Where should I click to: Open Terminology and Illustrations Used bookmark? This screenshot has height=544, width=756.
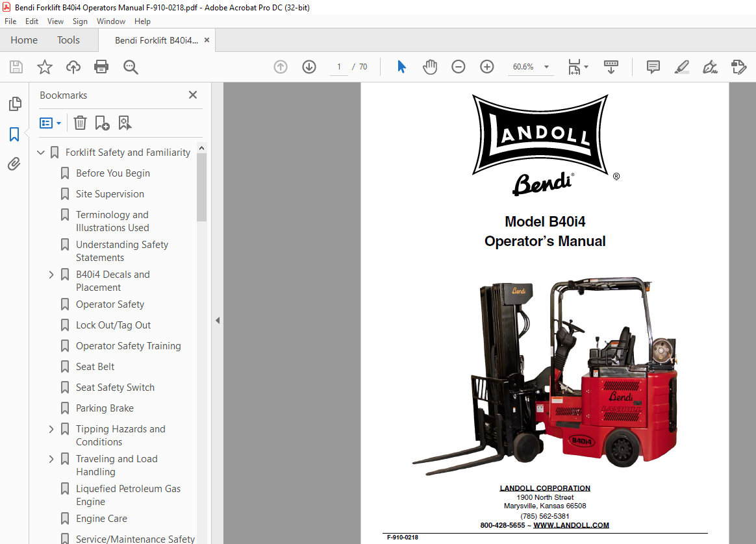click(112, 221)
